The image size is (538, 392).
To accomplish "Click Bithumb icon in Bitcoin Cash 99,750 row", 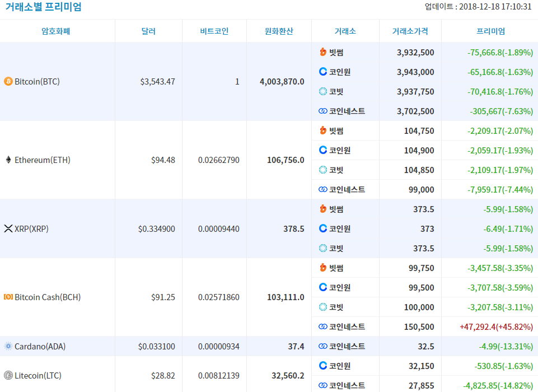I will pos(323,267).
